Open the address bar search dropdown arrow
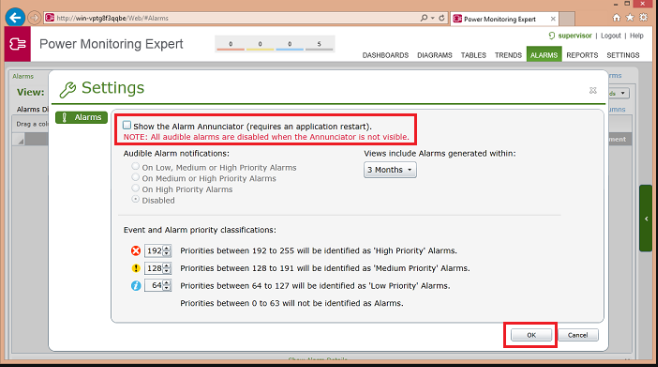Image resolution: width=658 pixels, height=367 pixels. [433, 18]
